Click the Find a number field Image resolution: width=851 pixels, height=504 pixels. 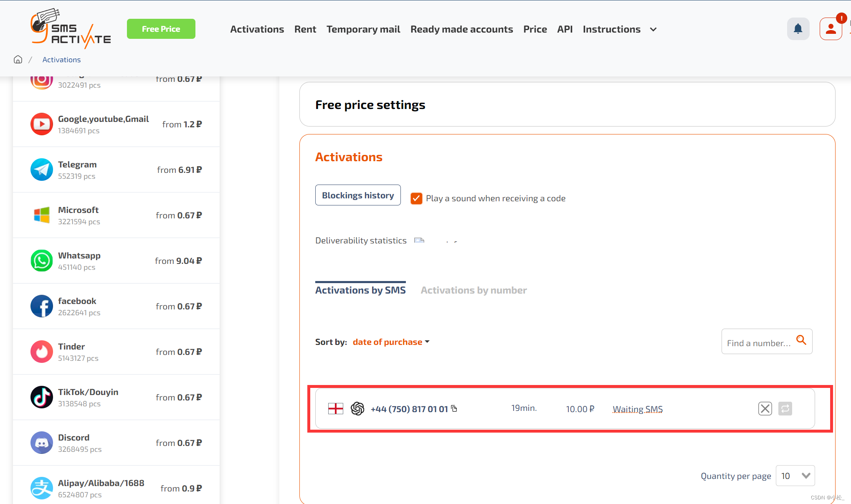pos(758,343)
